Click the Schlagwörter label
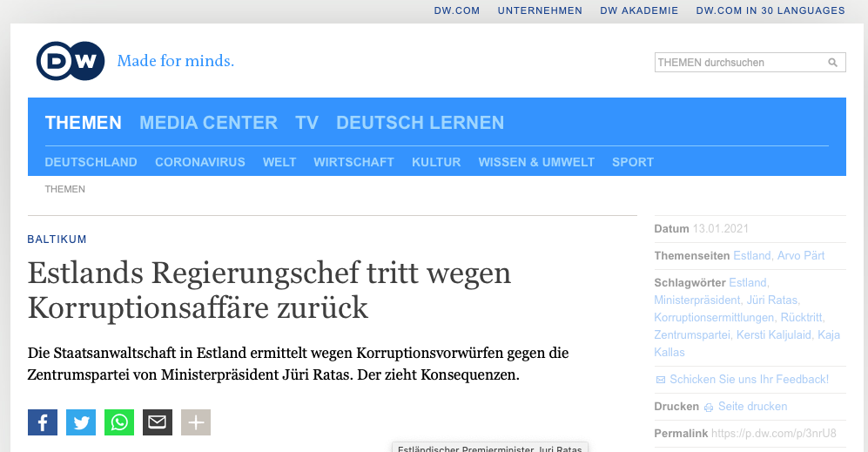The height and width of the screenshot is (452, 868). (690, 282)
